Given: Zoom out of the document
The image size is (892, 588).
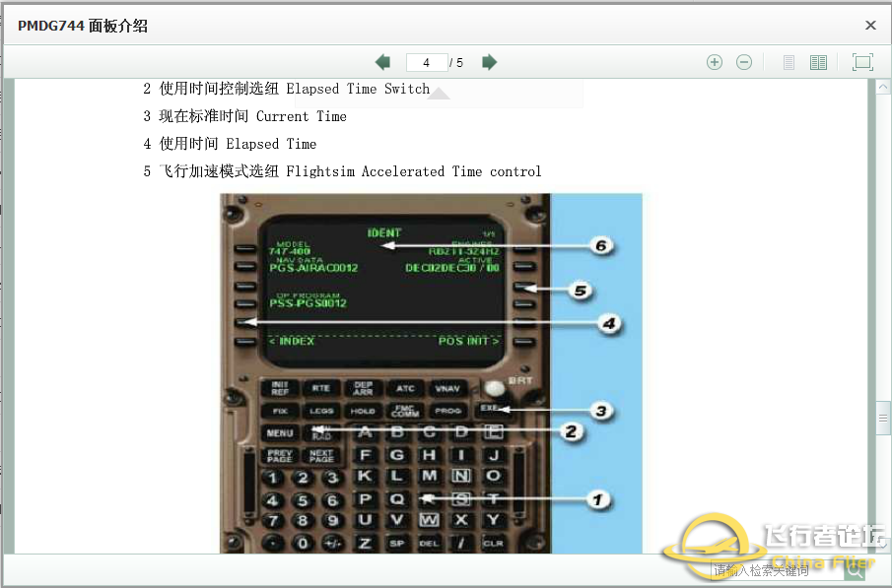Looking at the screenshot, I should click(x=744, y=61).
